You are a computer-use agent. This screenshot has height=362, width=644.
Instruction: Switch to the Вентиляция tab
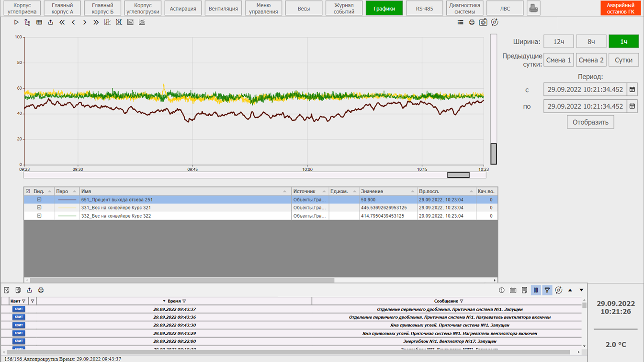(x=223, y=9)
